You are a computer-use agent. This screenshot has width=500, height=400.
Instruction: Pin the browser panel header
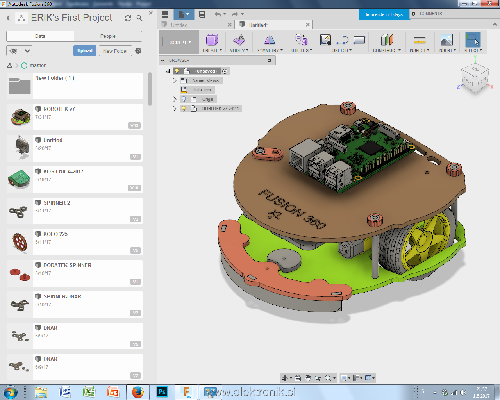tap(269, 60)
